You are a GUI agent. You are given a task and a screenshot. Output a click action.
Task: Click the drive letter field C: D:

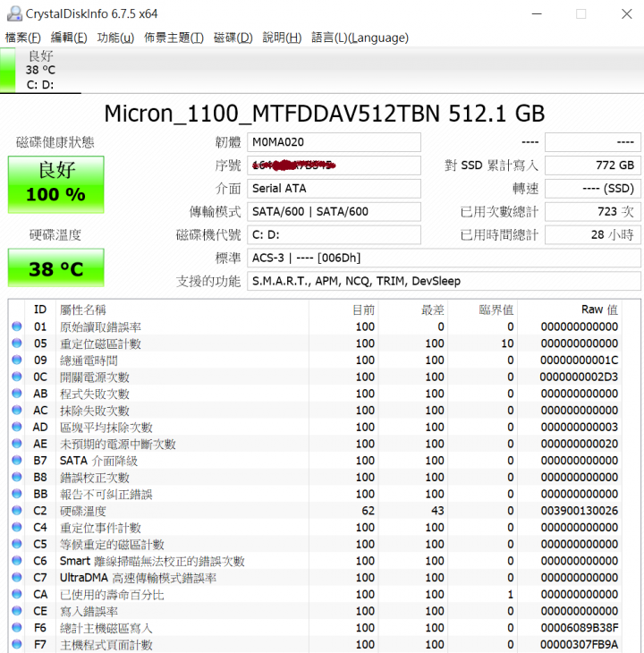click(x=334, y=235)
